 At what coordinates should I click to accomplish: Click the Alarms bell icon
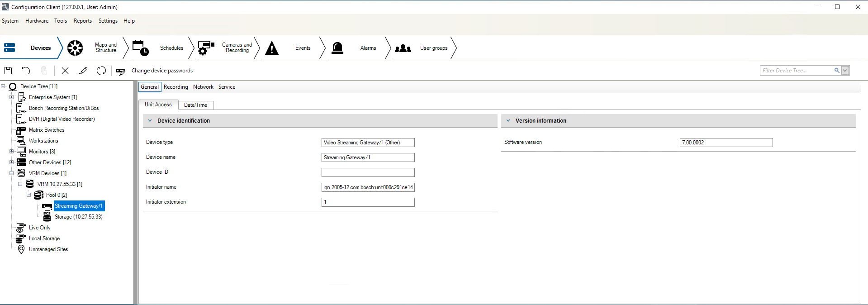337,48
